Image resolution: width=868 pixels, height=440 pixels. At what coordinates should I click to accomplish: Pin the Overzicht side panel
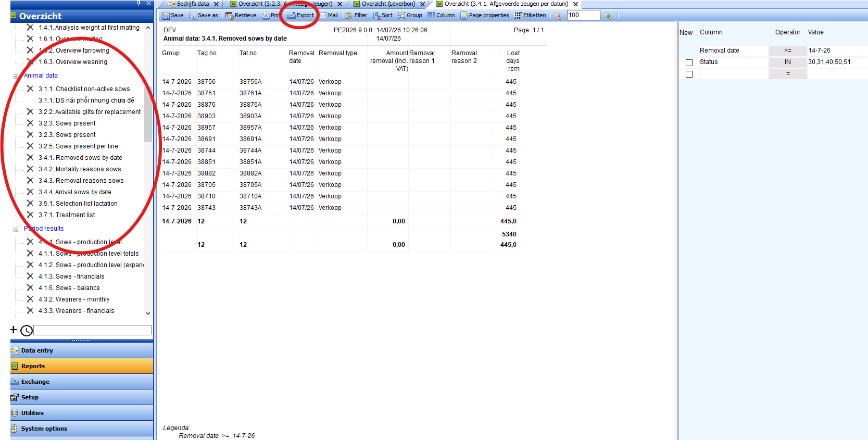[x=139, y=4]
